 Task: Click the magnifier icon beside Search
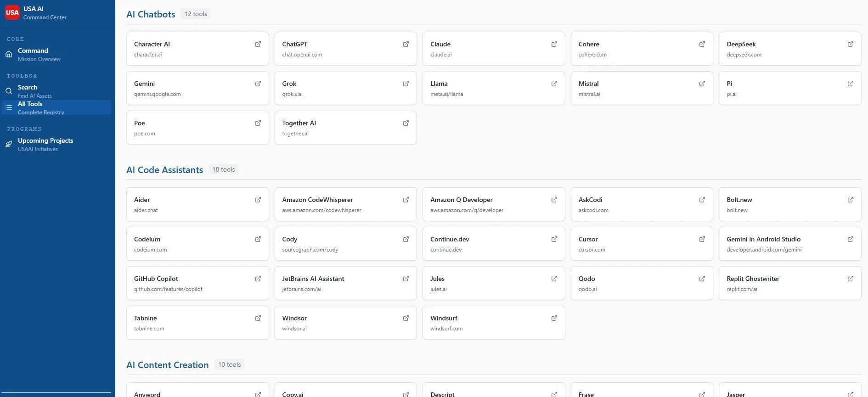coord(9,91)
